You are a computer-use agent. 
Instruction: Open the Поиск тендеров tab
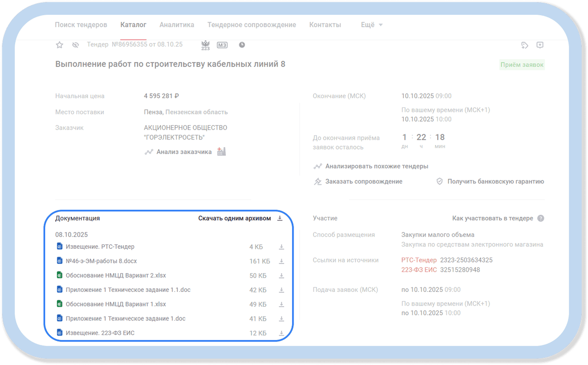(x=81, y=25)
